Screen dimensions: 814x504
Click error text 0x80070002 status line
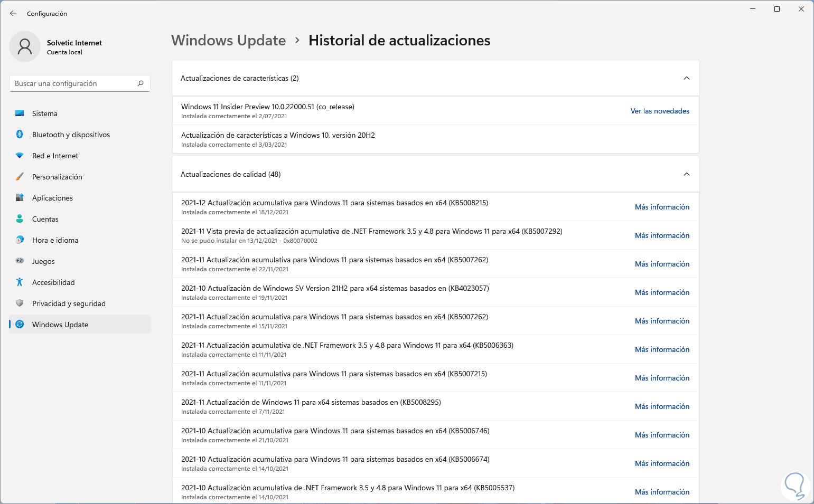tap(249, 241)
